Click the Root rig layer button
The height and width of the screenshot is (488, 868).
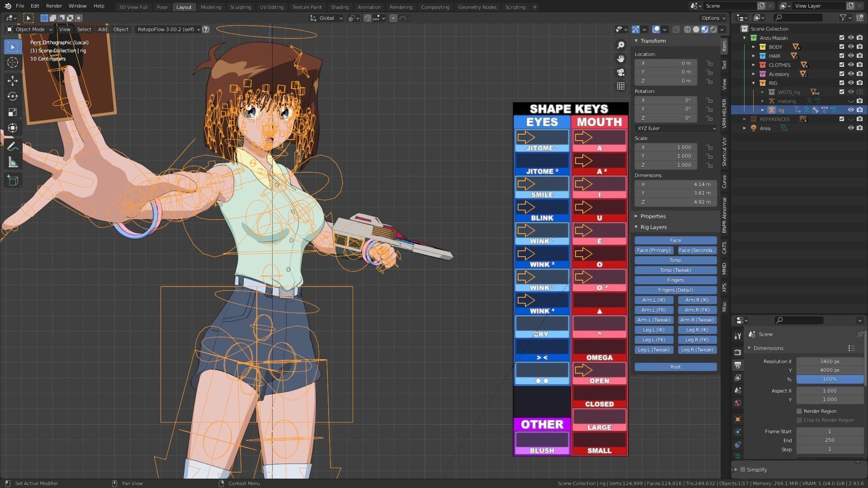(x=675, y=367)
